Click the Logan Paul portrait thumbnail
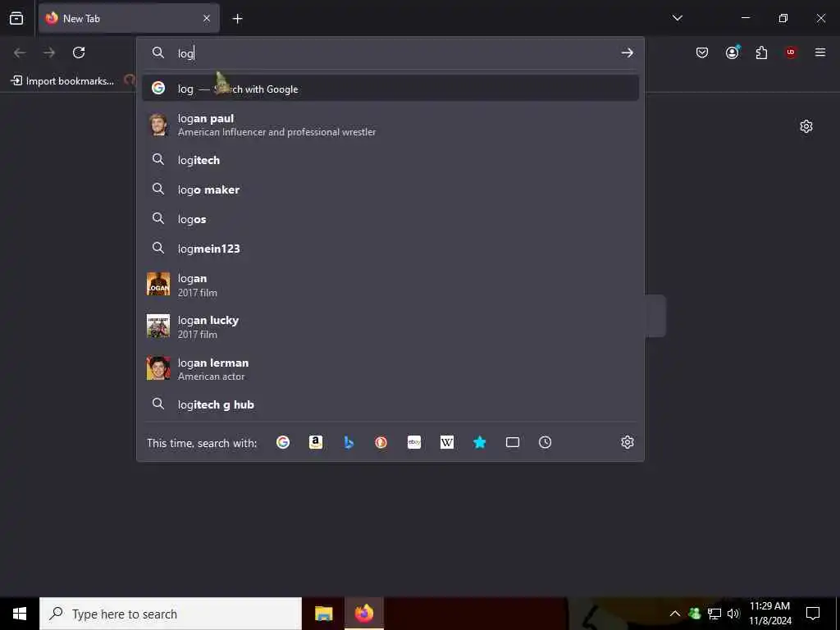 [158, 125]
